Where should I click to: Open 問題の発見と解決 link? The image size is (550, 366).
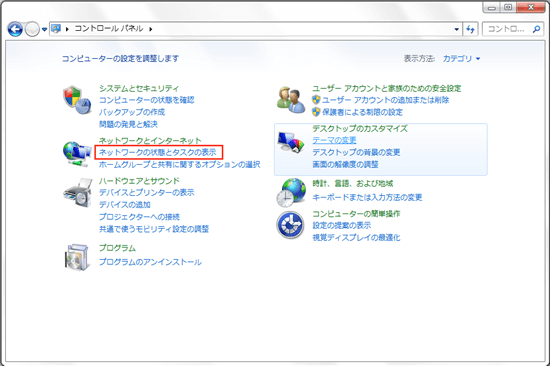coord(128,124)
